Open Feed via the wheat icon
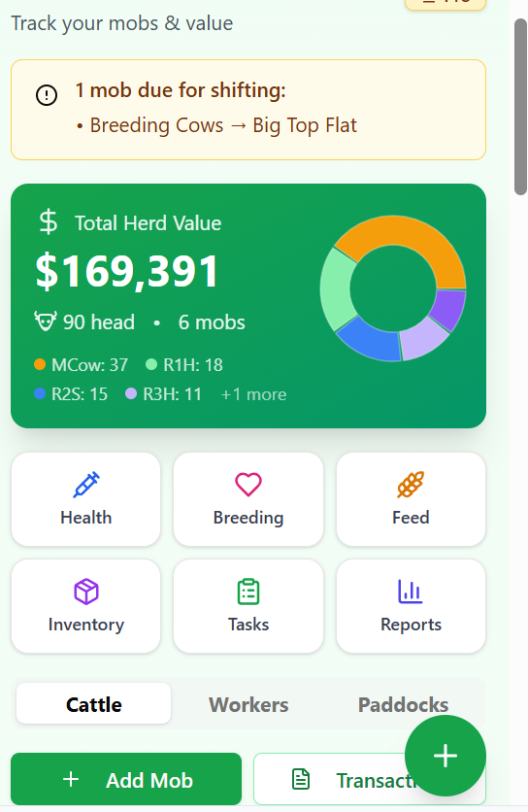528x812 pixels. click(411, 485)
